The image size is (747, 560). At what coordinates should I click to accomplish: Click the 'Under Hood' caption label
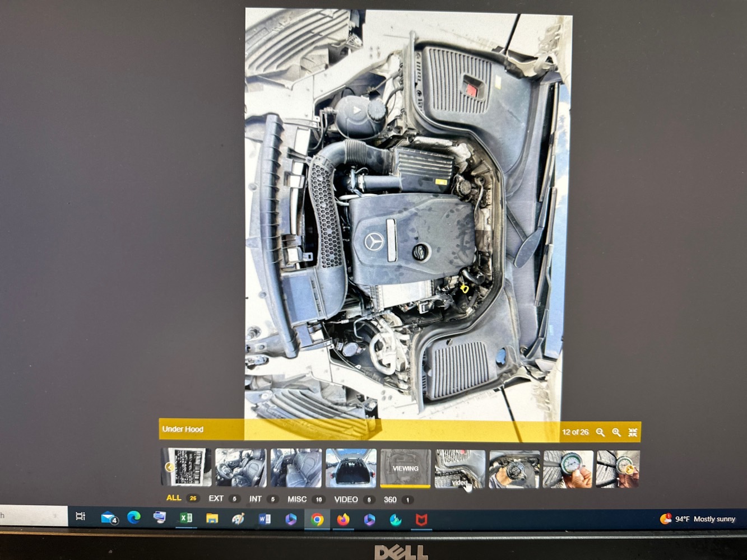tap(183, 429)
